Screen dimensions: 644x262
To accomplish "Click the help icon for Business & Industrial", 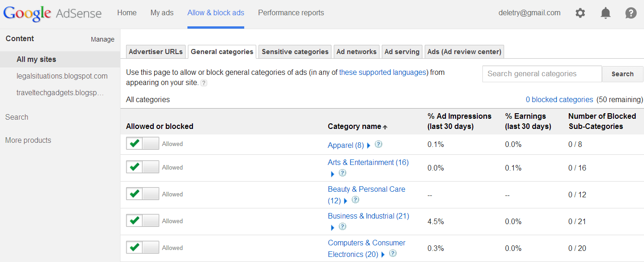I will click(x=343, y=226).
